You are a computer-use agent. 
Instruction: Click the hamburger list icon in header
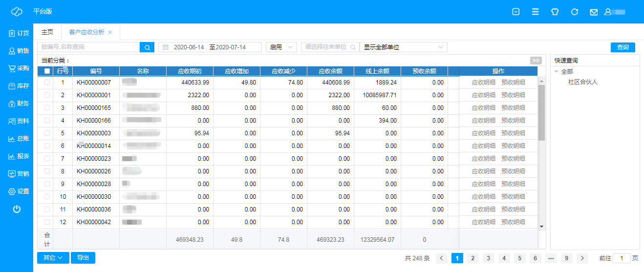[x=536, y=12]
